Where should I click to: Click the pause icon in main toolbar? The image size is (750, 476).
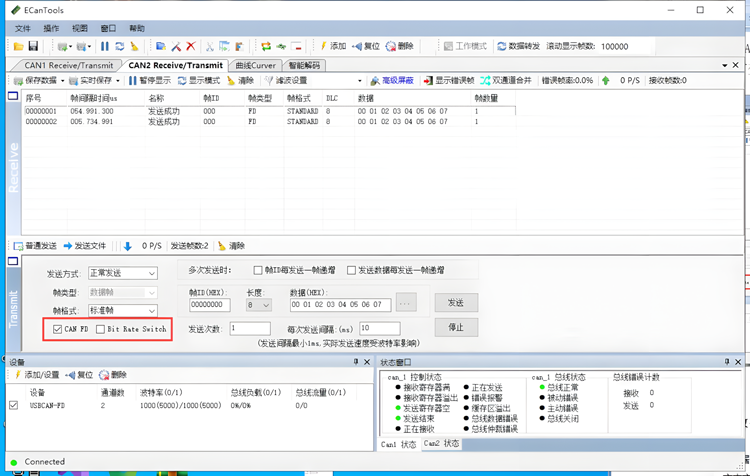pos(105,46)
